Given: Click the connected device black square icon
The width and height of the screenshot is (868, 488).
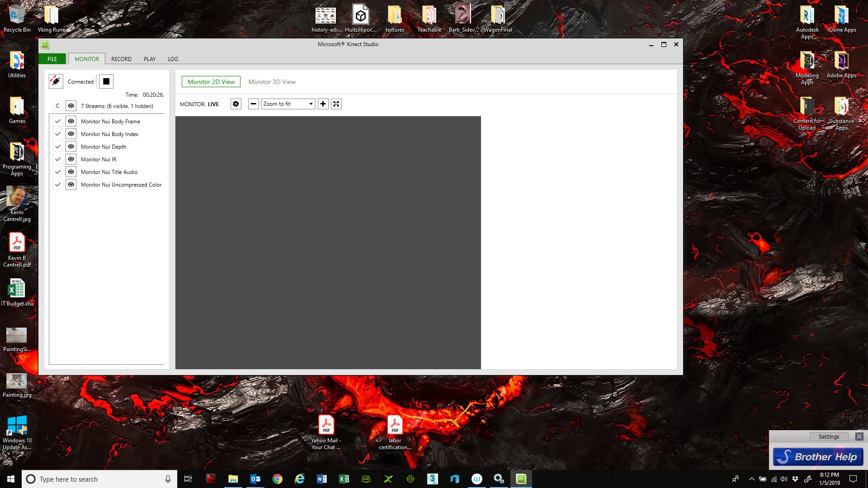Looking at the screenshot, I should 105,81.
